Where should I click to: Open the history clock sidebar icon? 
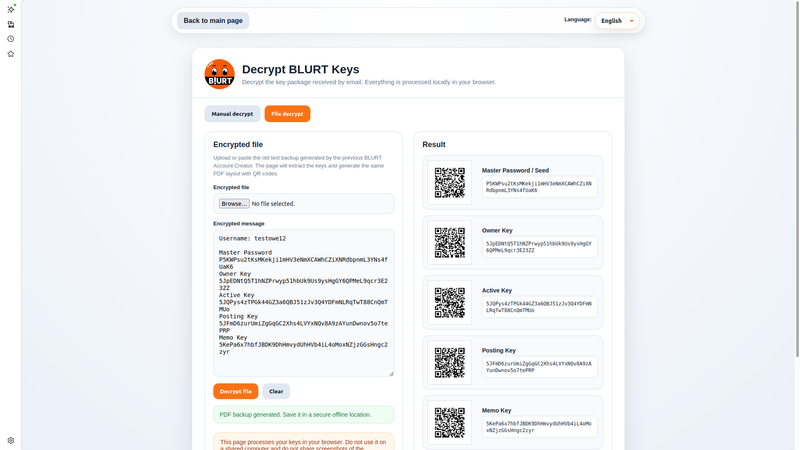[x=11, y=39]
